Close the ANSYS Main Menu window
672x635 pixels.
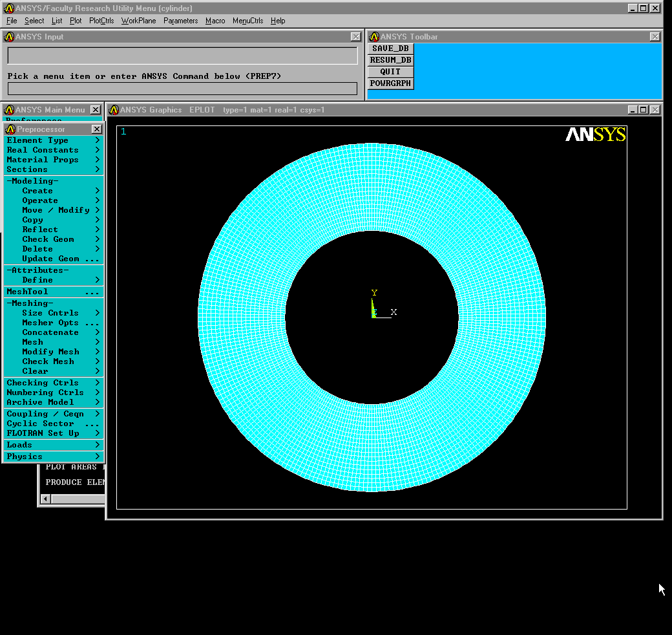click(96, 110)
